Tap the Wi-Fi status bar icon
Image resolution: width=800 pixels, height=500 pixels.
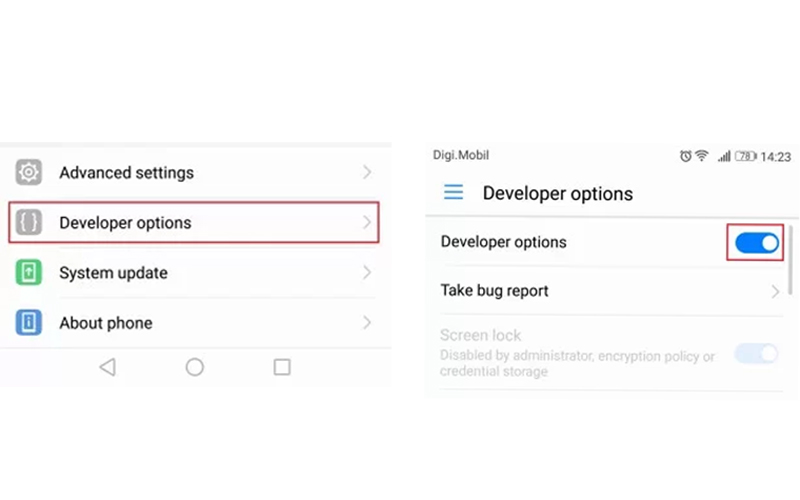coord(702,157)
